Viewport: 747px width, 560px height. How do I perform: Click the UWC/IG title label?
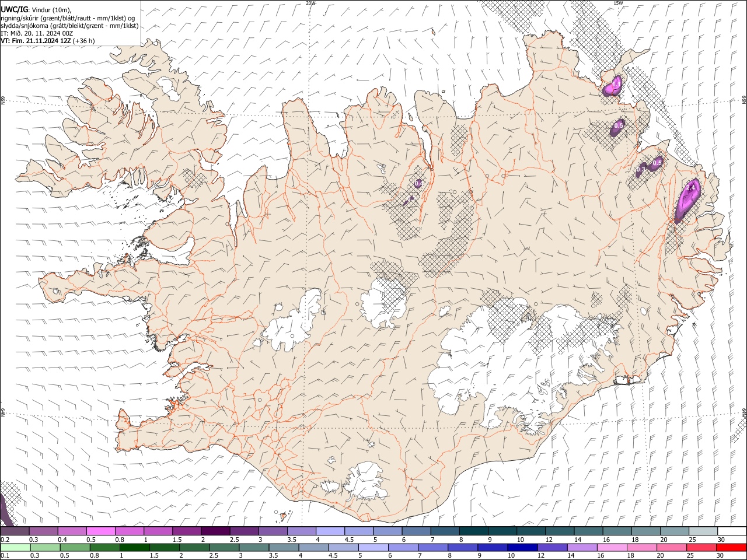14,9
